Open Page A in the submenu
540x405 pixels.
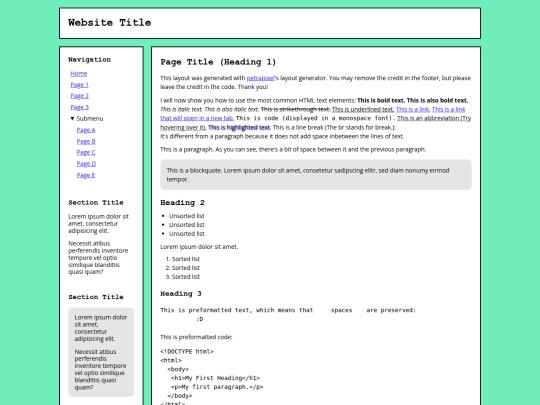(x=86, y=130)
